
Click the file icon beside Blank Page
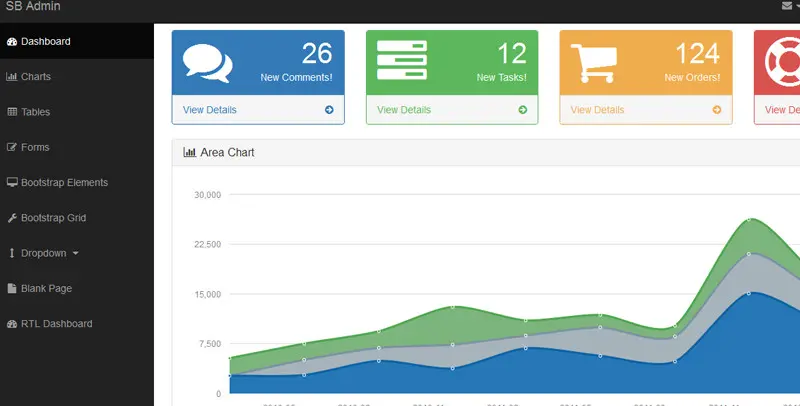click(x=12, y=288)
